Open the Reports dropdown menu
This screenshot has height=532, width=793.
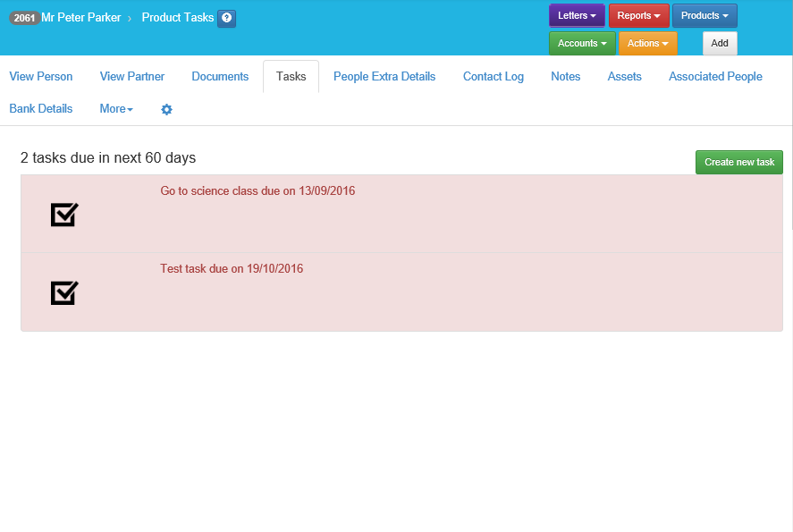point(638,16)
